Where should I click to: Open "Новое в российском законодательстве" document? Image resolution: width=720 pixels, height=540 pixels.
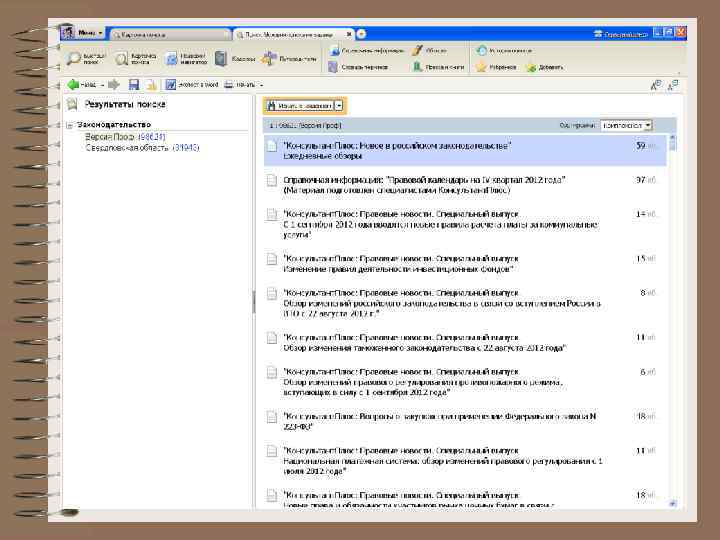click(x=465, y=151)
